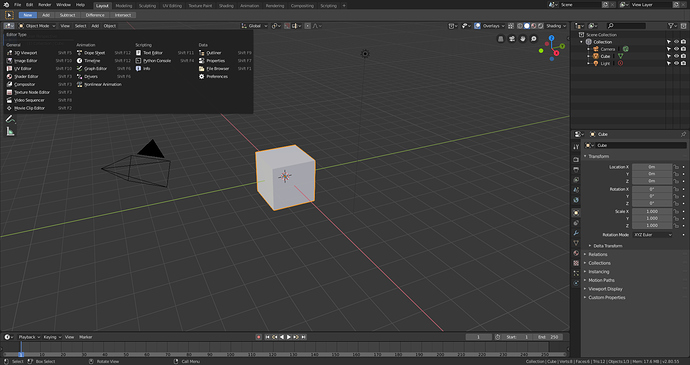The height and width of the screenshot is (365, 690).
Task: Click toggle camera view viewport button
Action: [x=512, y=39]
